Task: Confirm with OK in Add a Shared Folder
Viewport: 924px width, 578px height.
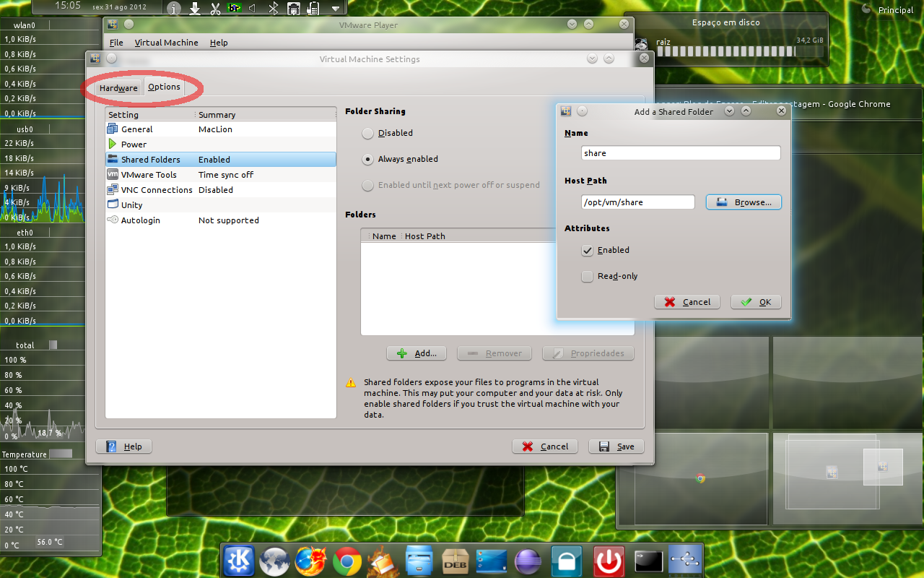Action: [x=756, y=302]
